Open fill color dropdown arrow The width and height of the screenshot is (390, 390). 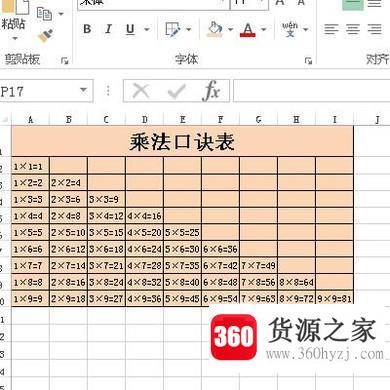pyautogui.click(x=230, y=29)
